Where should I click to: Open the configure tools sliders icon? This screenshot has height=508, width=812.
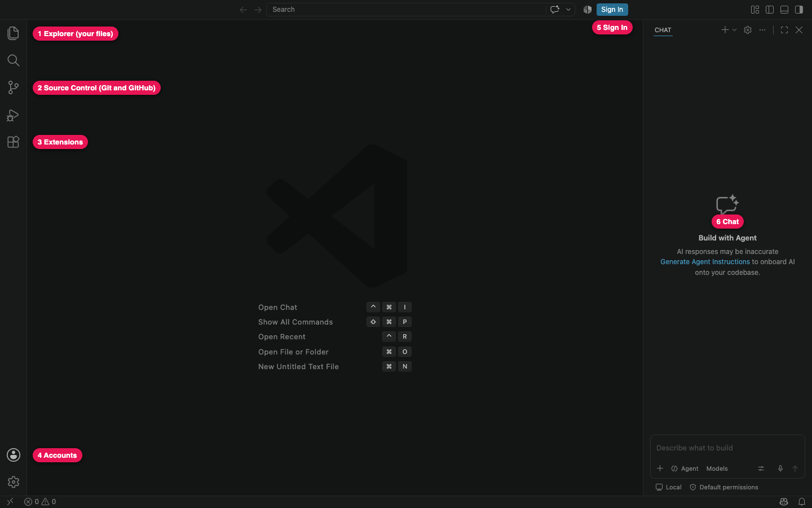[761, 468]
